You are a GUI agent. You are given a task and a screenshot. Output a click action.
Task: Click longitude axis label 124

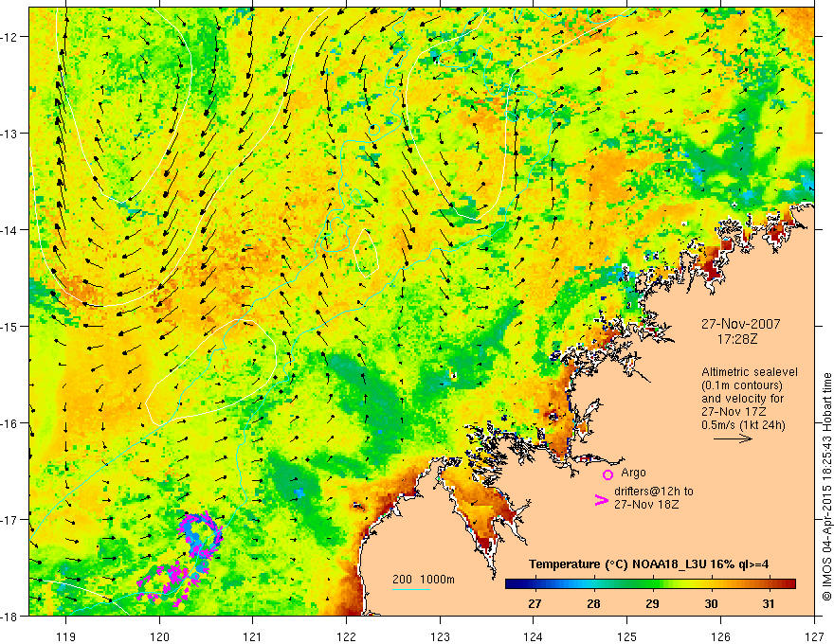point(534,636)
